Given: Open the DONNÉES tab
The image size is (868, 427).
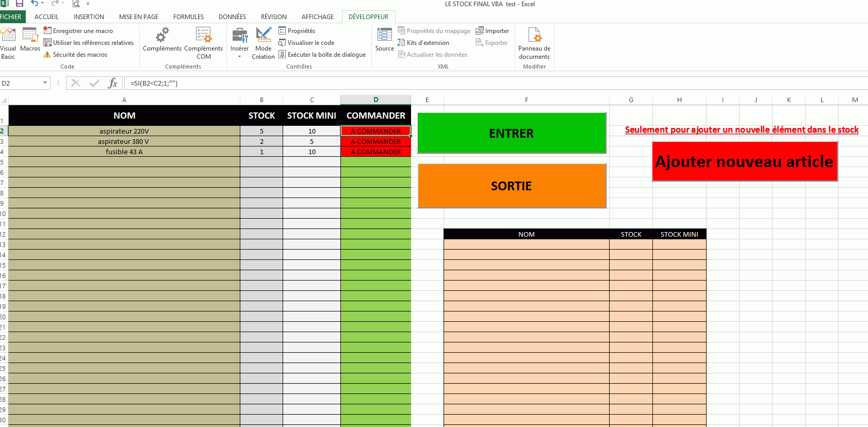Looking at the screenshot, I should (x=232, y=17).
